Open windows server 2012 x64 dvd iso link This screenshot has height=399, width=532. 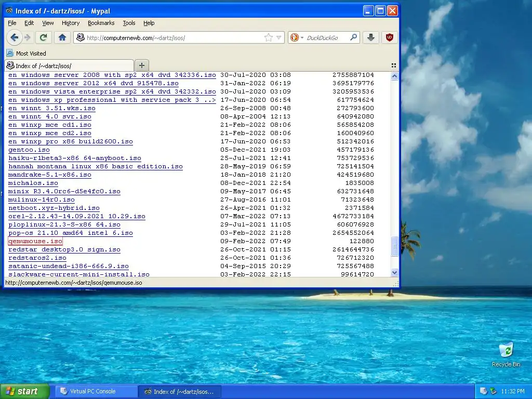tap(94, 83)
